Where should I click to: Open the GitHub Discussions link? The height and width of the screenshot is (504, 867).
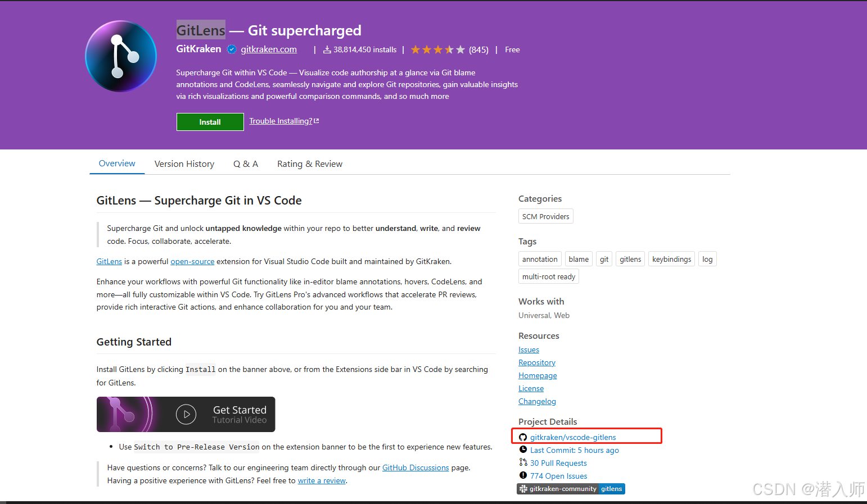coord(416,467)
